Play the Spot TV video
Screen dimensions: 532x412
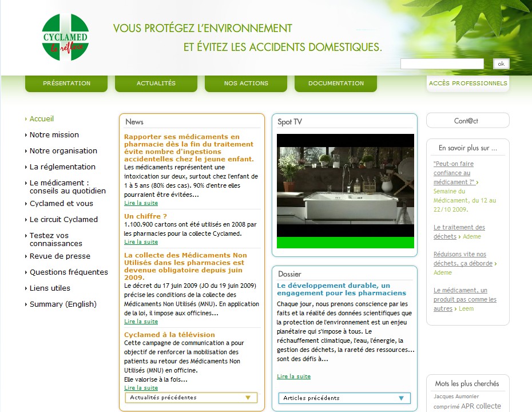pos(345,185)
